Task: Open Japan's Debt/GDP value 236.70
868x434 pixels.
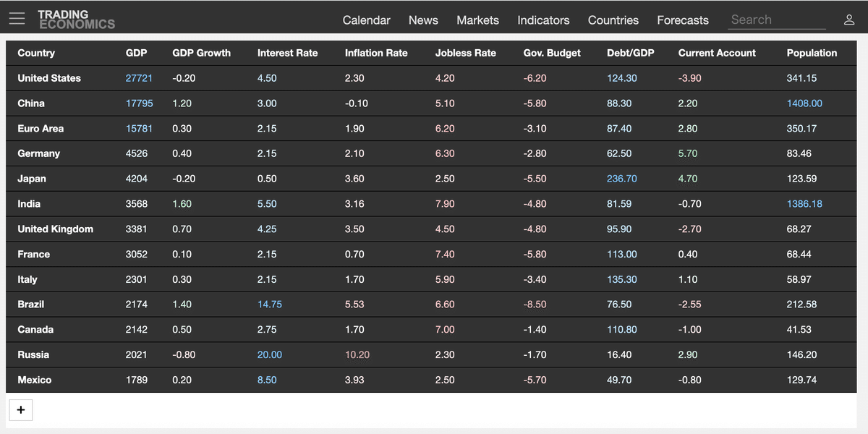Action: (x=621, y=179)
